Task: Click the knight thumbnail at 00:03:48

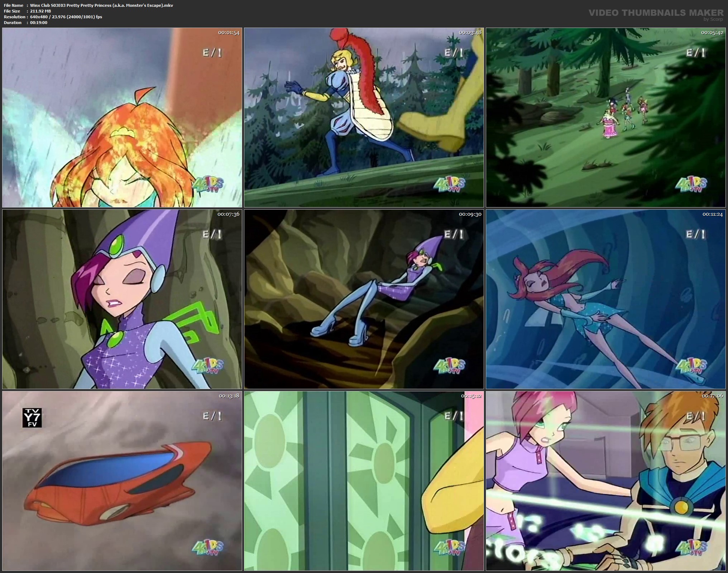Action: 364,118
